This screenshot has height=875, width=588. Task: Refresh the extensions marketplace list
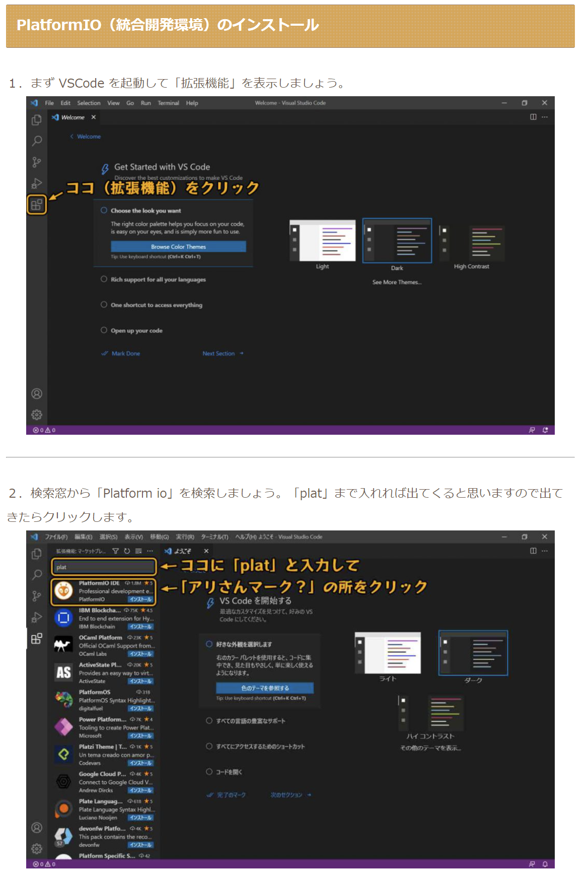pyautogui.click(x=127, y=551)
